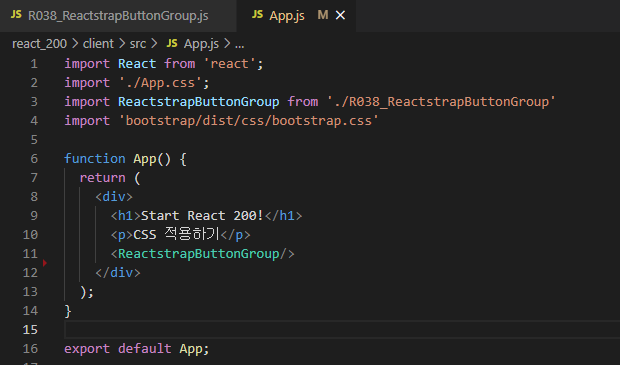Click './R038_ReactstrapButtonGroup' path string
Screen dimensions: 620x365
[x=441, y=102]
